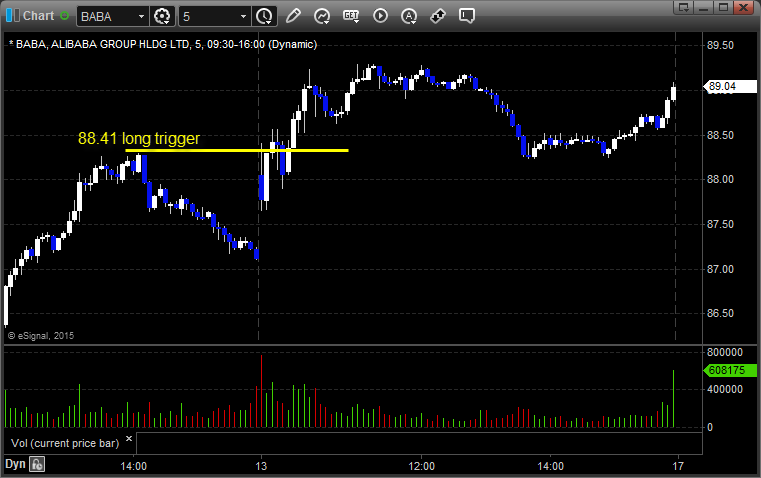Close the chart window

(x=743, y=7)
